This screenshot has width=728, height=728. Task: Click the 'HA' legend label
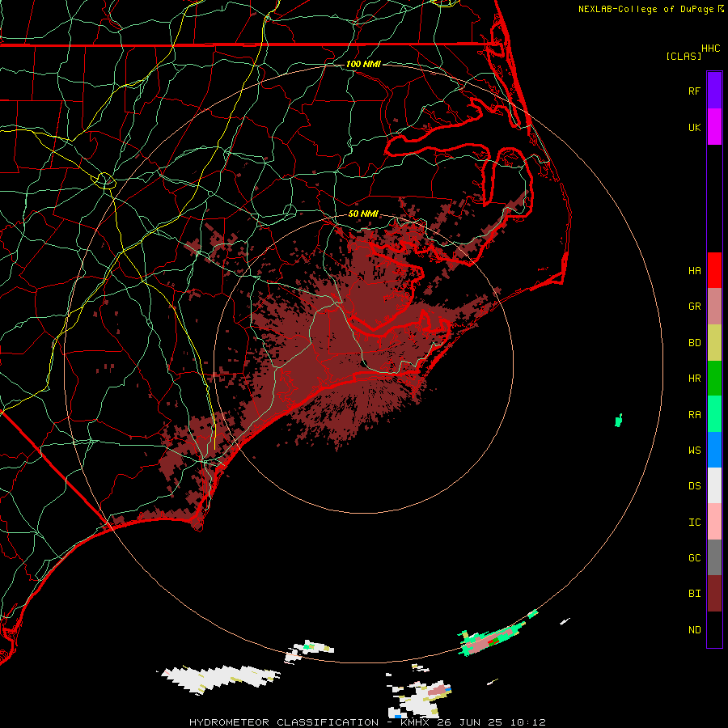[694, 271]
